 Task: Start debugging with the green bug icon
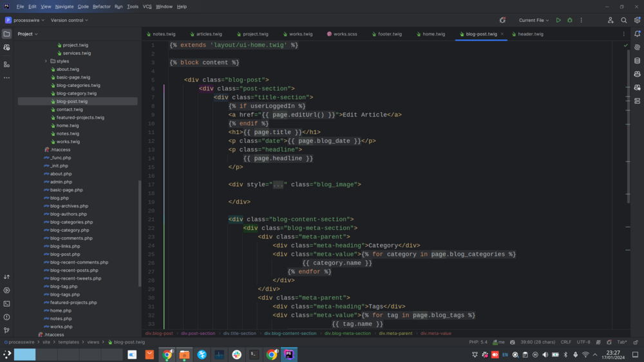(x=569, y=21)
